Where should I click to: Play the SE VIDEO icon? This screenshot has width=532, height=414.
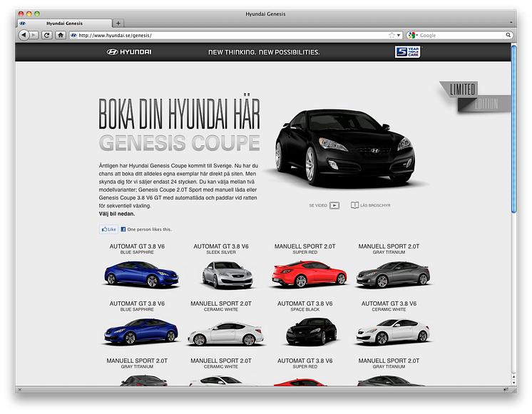(x=334, y=205)
